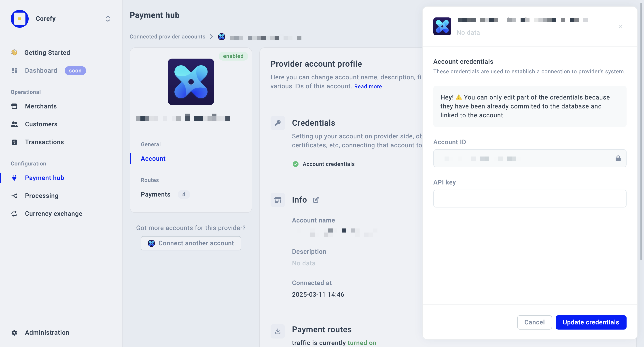Viewport: 644px width, 347px height.
Task: Expand the Corefy organization switcher
Action: (108, 19)
